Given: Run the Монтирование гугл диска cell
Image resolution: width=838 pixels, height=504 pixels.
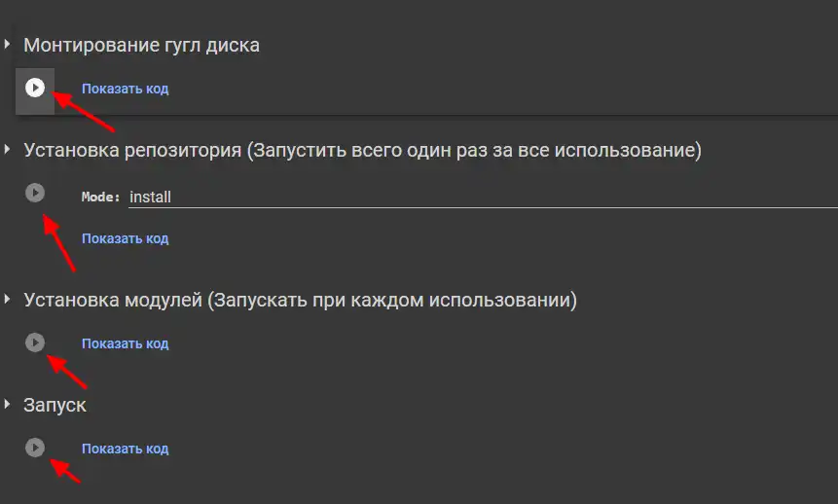Looking at the screenshot, I should click(35, 88).
